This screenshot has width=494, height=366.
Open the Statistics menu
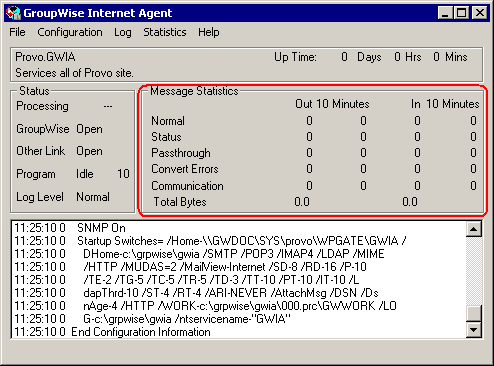(165, 32)
